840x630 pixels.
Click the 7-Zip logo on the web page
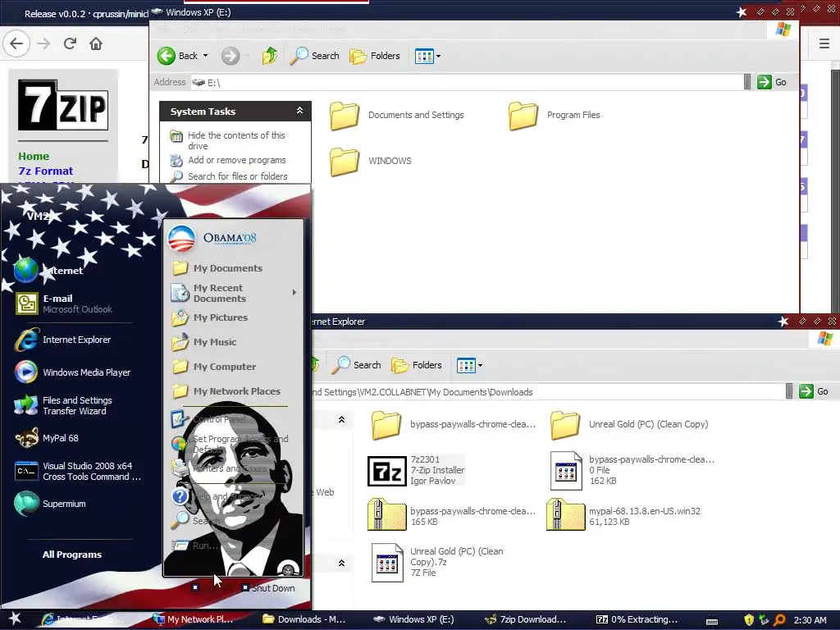point(63,105)
